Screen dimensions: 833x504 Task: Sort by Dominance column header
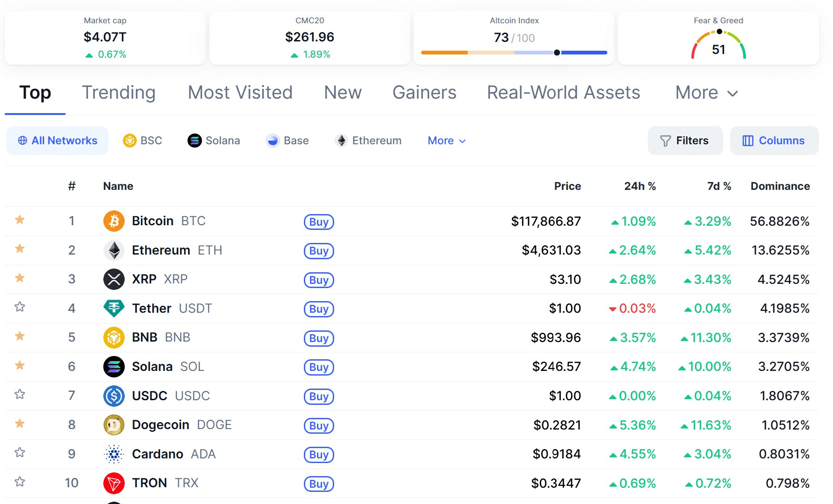pyautogui.click(x=780, y=186)
